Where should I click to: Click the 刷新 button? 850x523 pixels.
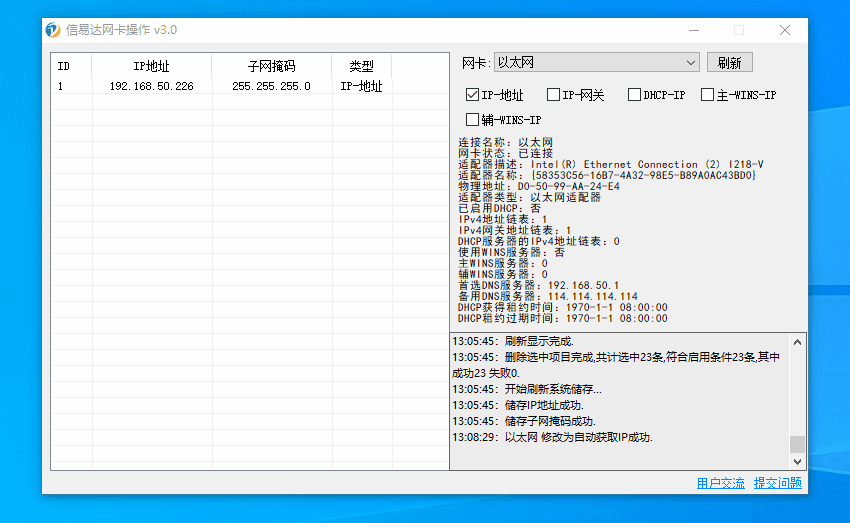coord(730,62)
